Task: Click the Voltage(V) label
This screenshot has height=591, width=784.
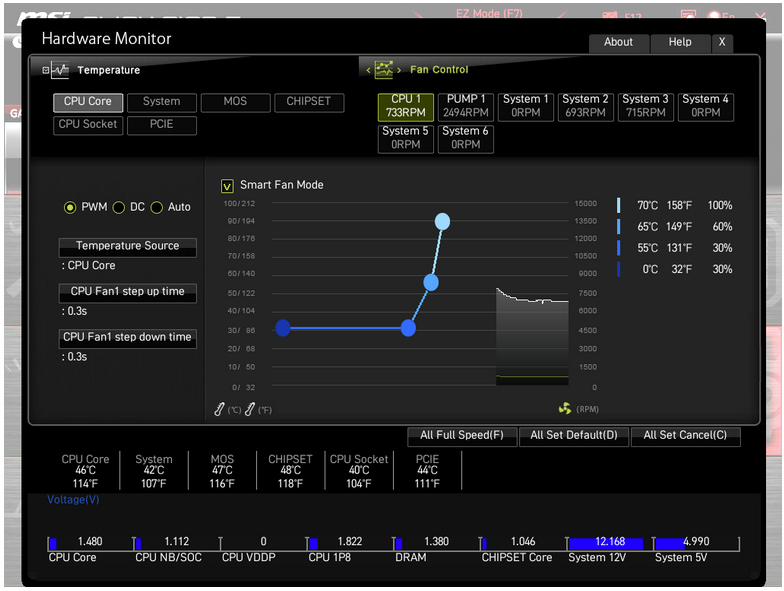Action: [x=73, y=500]
